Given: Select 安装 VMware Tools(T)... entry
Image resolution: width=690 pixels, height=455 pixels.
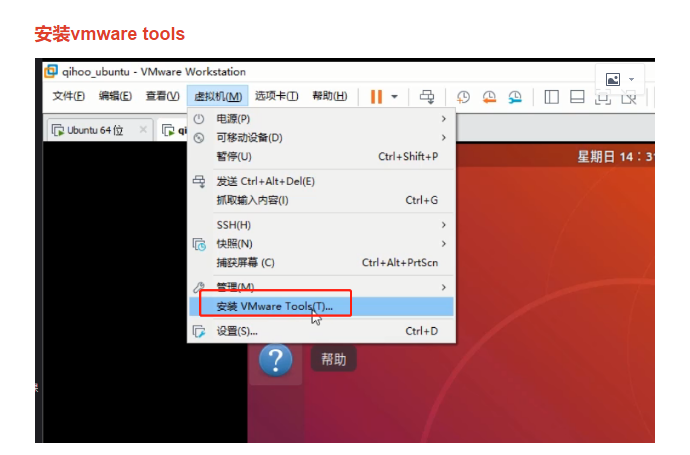Looking at the screenshot, I should (x=321, y=306).
